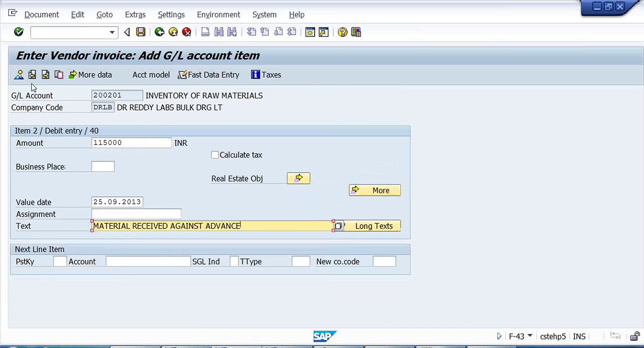
Task: Go to Next Page icon
Action: (278, 32)
